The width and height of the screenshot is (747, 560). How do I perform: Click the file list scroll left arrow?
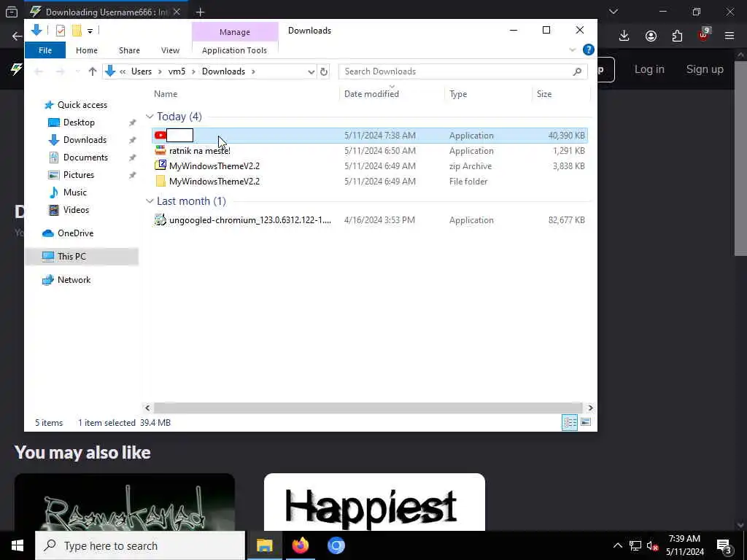click(x=147, y=408)
